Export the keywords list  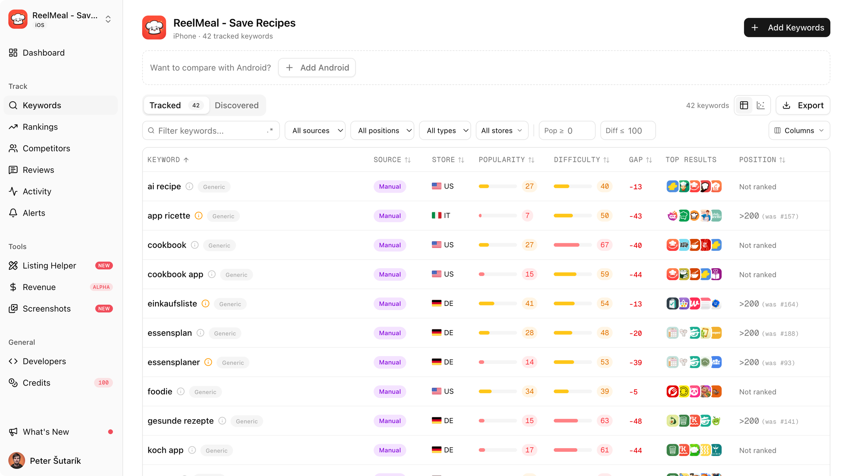pyautogui.click(x=803, y=105)
